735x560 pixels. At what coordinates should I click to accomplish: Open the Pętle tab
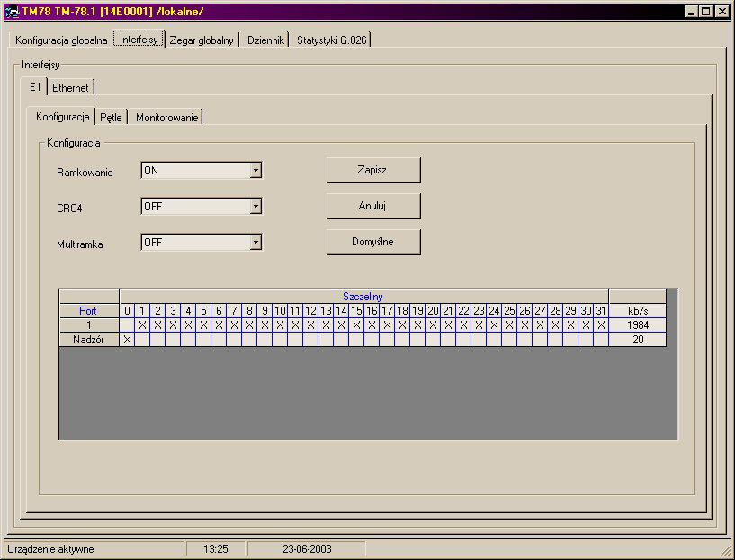(111, 117)
